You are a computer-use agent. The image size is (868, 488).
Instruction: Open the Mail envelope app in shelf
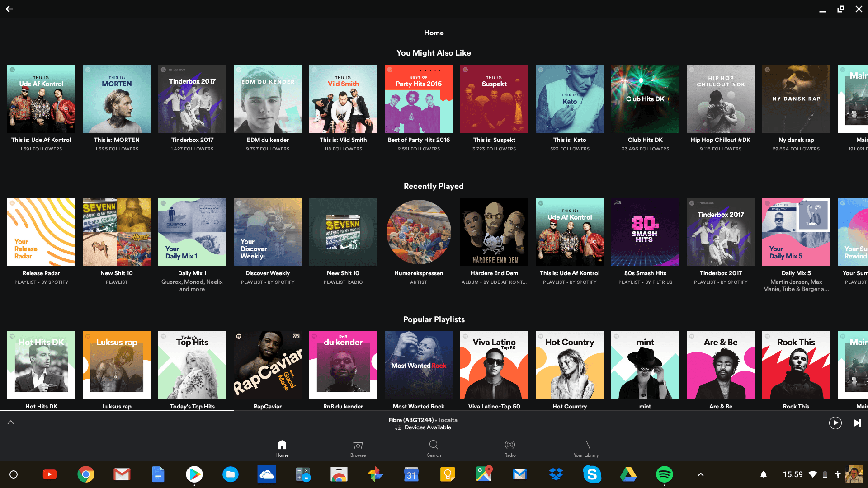point(520,474)
